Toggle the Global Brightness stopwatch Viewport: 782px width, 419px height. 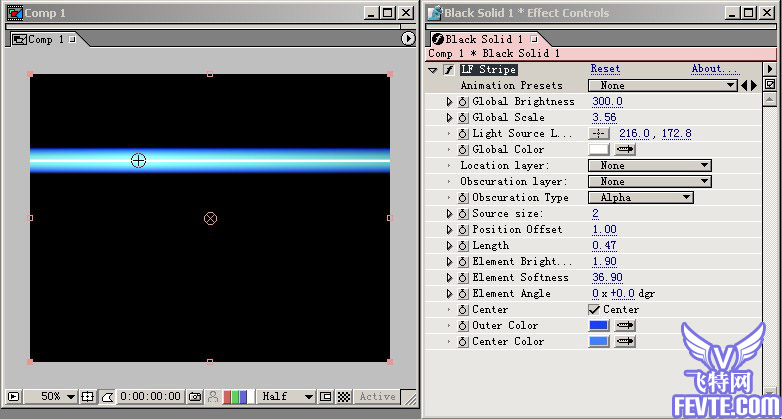pos(463,102)
